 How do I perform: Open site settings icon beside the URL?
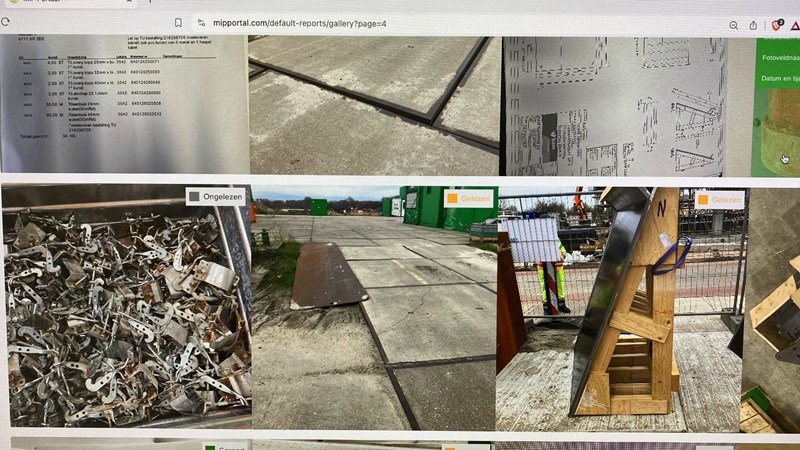click(202, 23)
